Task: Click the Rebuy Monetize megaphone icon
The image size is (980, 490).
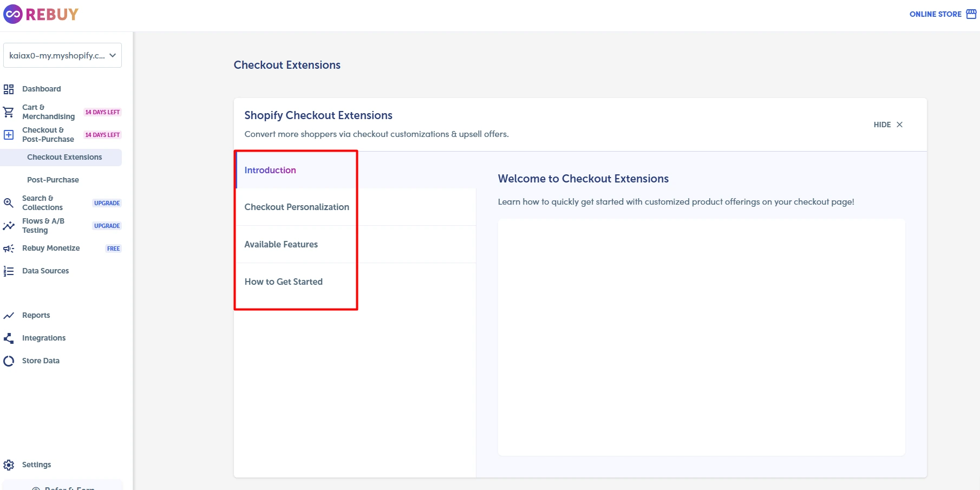Action: point(9,249)
